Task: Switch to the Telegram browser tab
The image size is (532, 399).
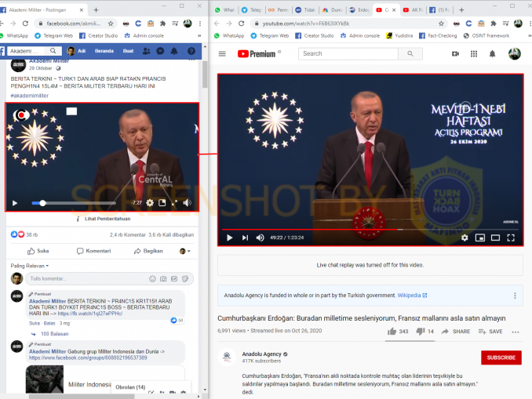Action: (252, 10)
